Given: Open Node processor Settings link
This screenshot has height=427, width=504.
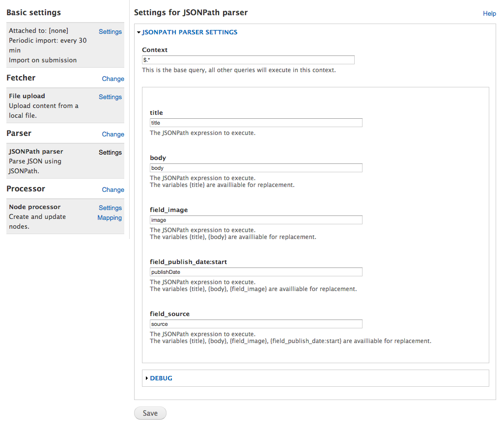Looking at the screenshot, I should pyautogui.click(x=110, y=208).
